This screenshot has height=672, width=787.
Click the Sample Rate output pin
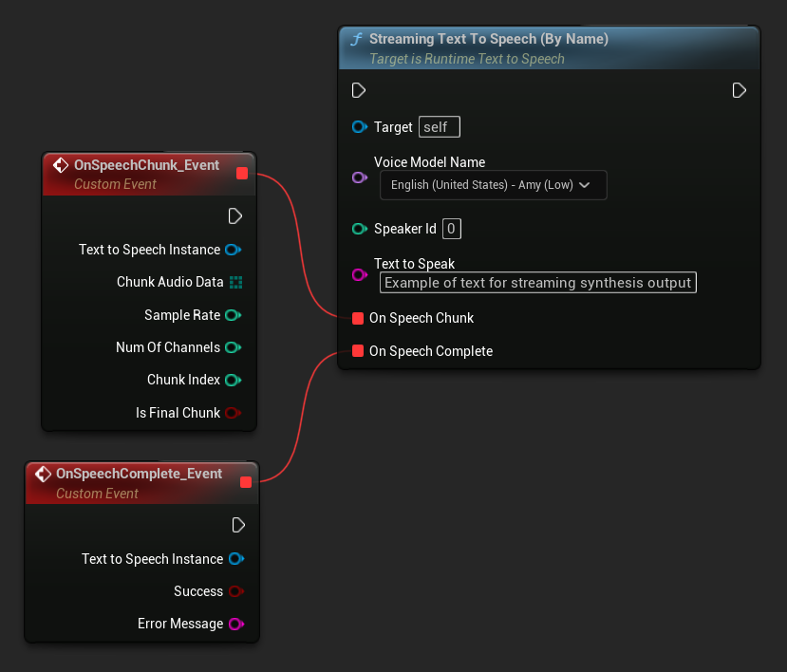[233, 315]
